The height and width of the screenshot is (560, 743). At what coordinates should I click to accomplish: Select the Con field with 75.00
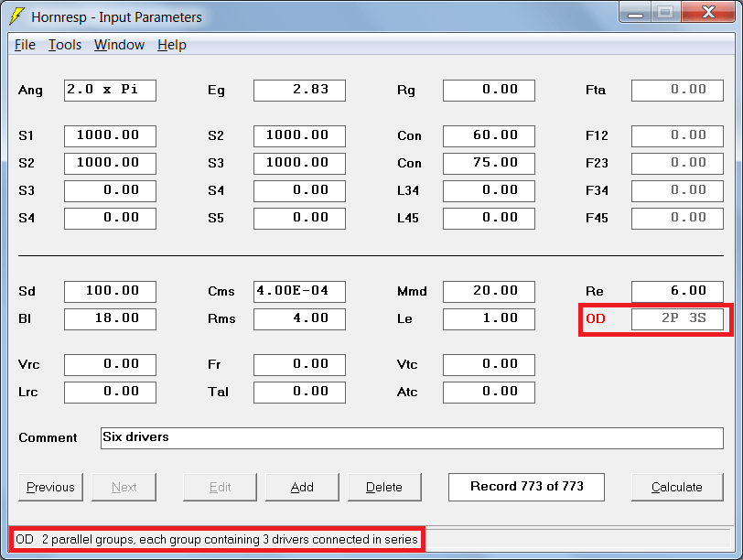pyautogui.click(x=489, y=164)
